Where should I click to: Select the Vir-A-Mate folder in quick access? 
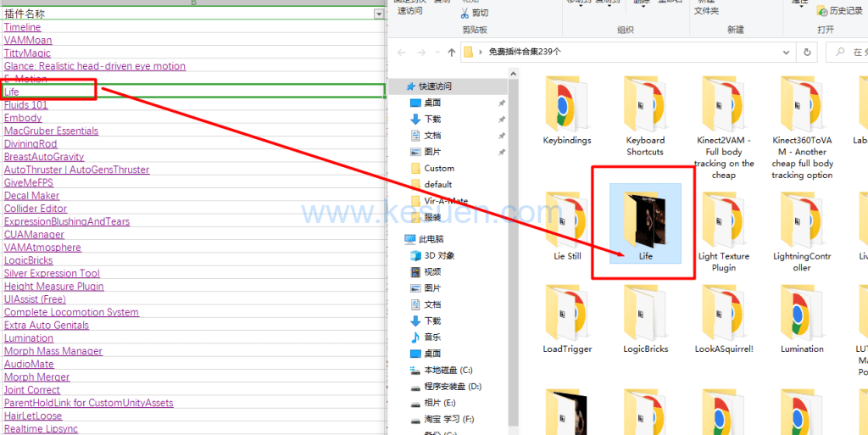[x=442, y=200]
